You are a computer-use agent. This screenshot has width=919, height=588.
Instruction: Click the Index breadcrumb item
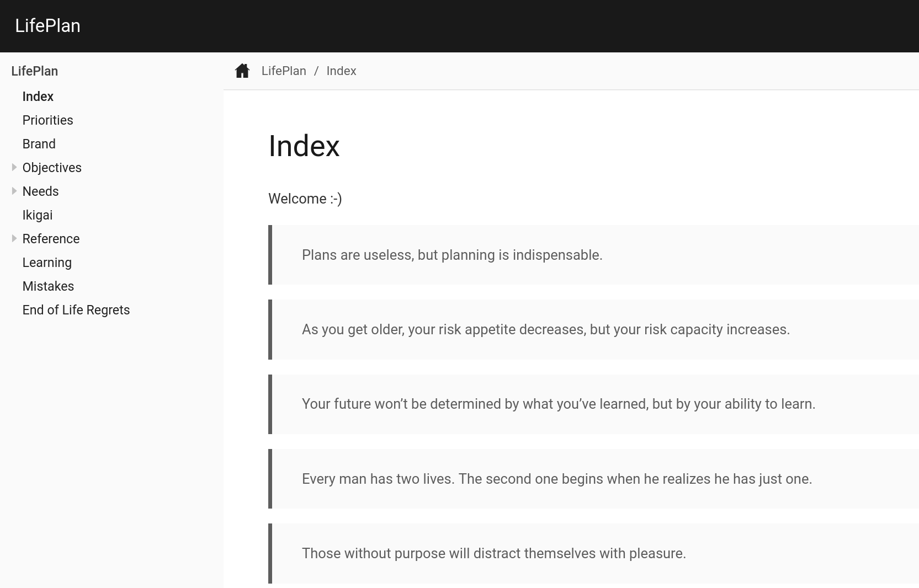341,71
